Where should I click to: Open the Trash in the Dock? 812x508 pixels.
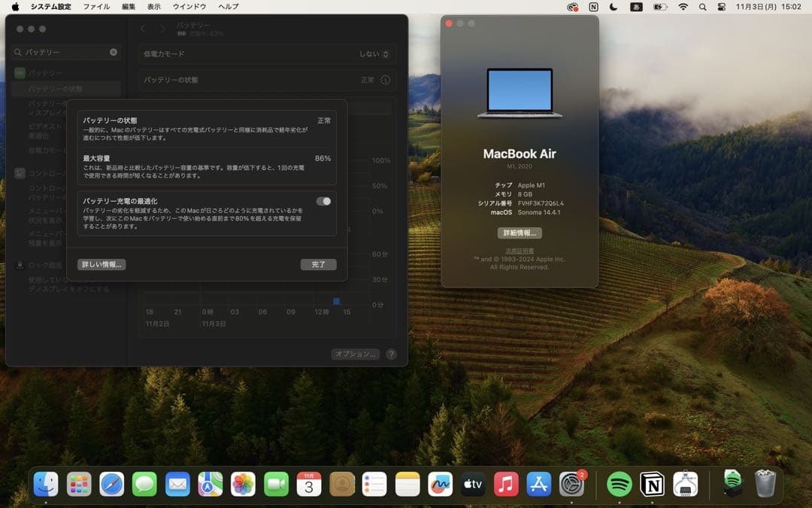click(x=764, y=485)
